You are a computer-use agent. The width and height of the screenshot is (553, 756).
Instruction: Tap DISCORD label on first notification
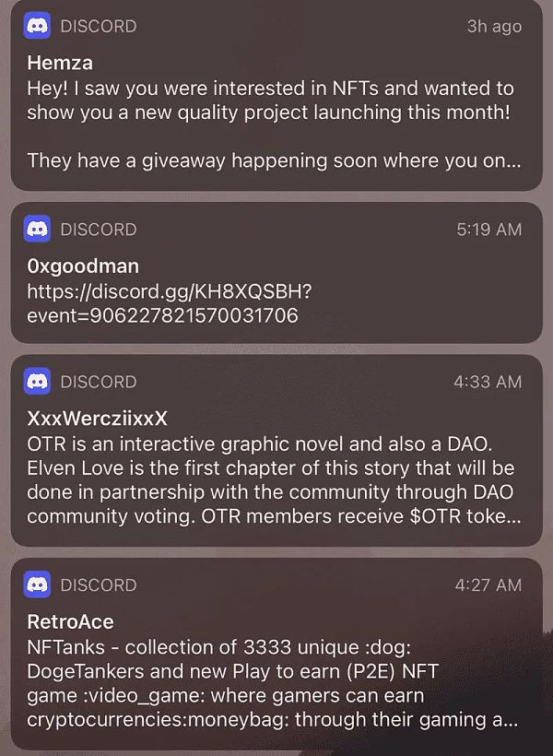click(99, 26)
